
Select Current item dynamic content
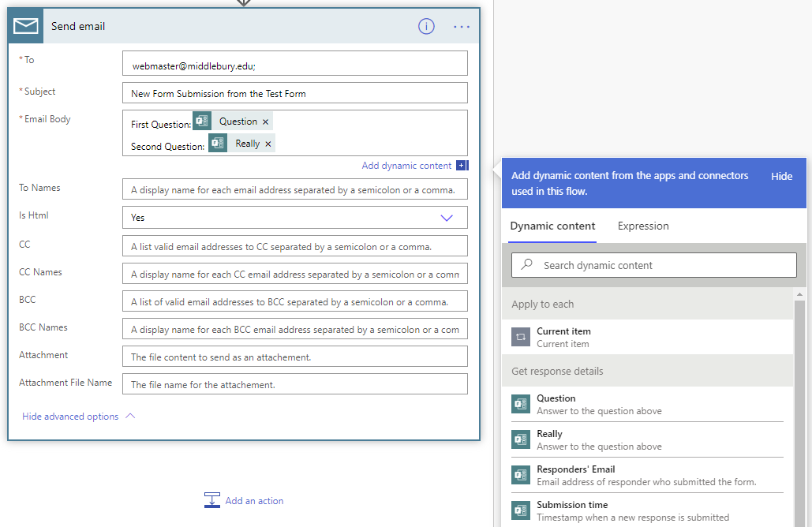(563, 337)
